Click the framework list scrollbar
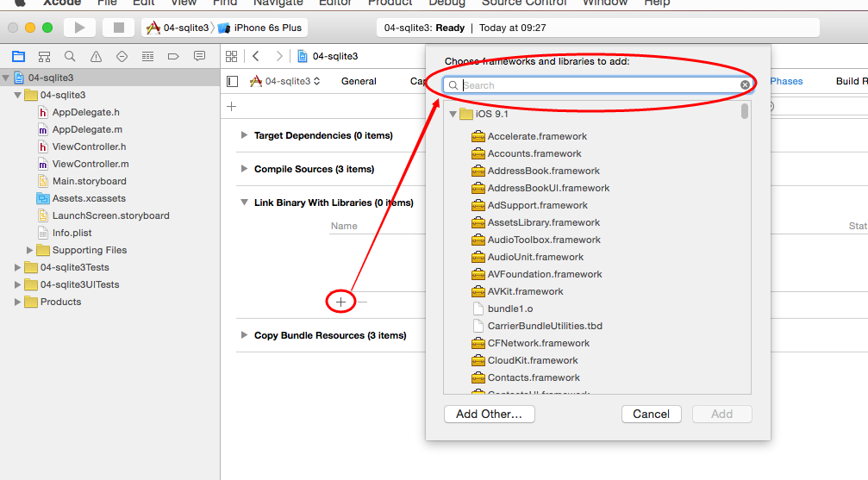Screen dimensions: 868x480 click(x=745, y=111)
